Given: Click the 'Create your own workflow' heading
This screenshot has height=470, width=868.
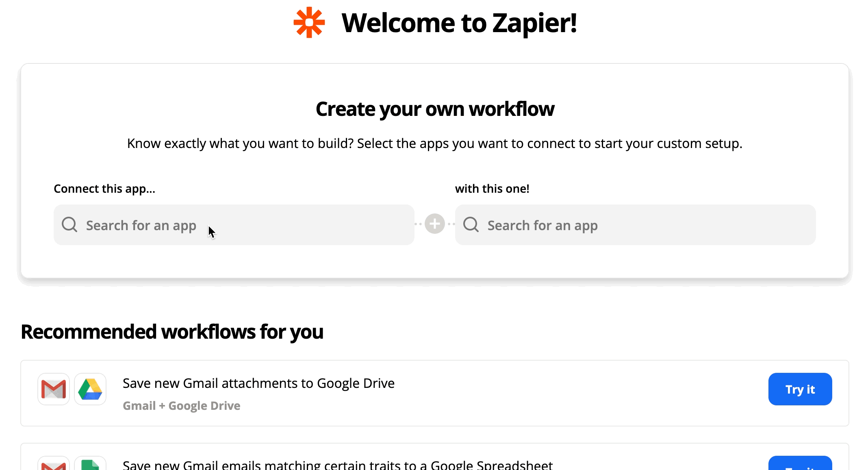Looking at the screenshot, I should click(x=435, y=108).
